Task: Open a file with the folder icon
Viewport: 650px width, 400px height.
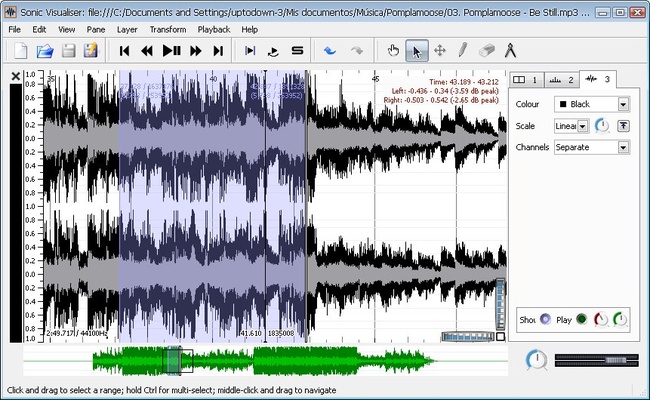Action: 45,51
